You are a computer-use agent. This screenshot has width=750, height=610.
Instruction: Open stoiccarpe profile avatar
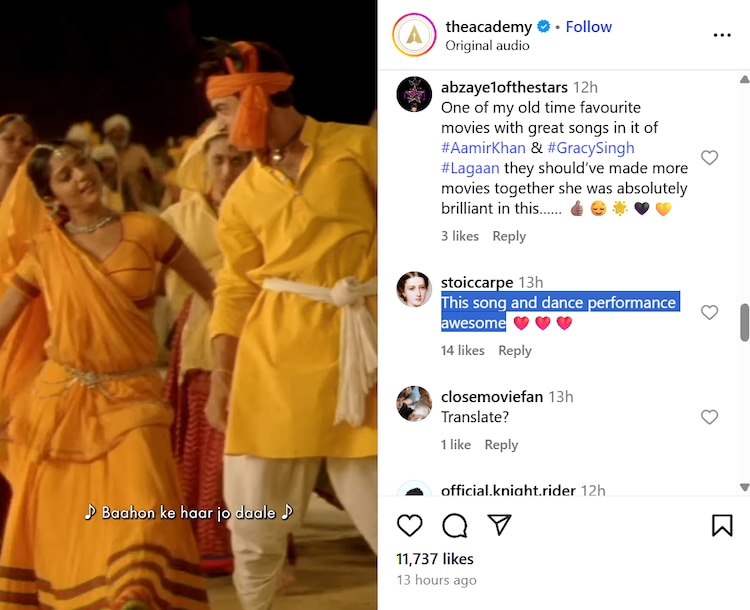[414, 289]
